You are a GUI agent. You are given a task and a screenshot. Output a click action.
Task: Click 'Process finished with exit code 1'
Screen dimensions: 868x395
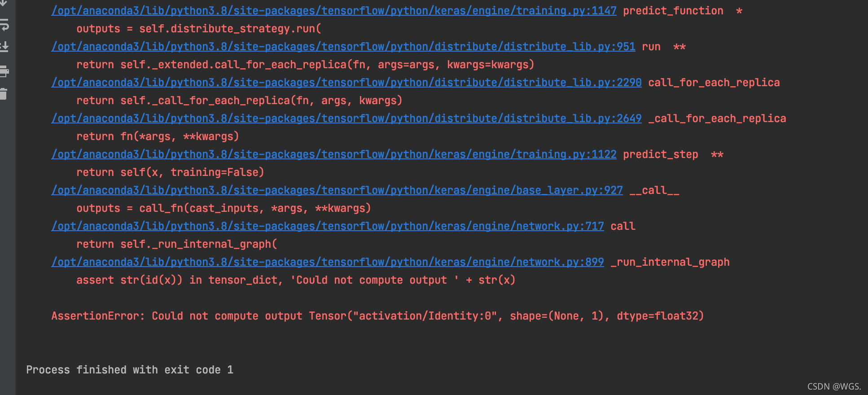(130, 370)
